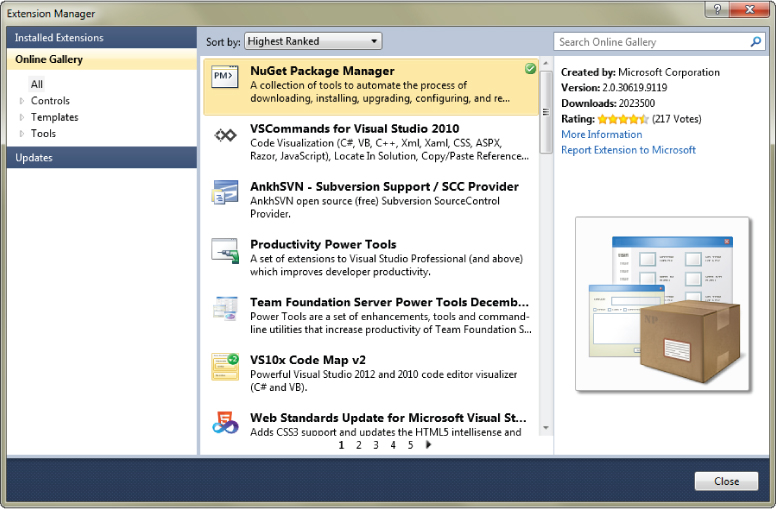Click the AnkhSVN Subversion icon
Image resolution: width=776 pixels, height=509 pixels.
pos(225,192)
